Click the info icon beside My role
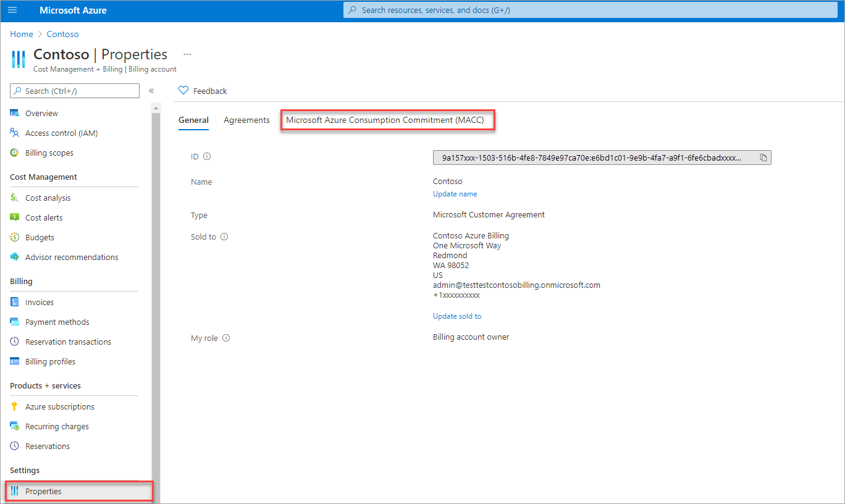This screenshot has width=845, height=504. click(226, 338)
